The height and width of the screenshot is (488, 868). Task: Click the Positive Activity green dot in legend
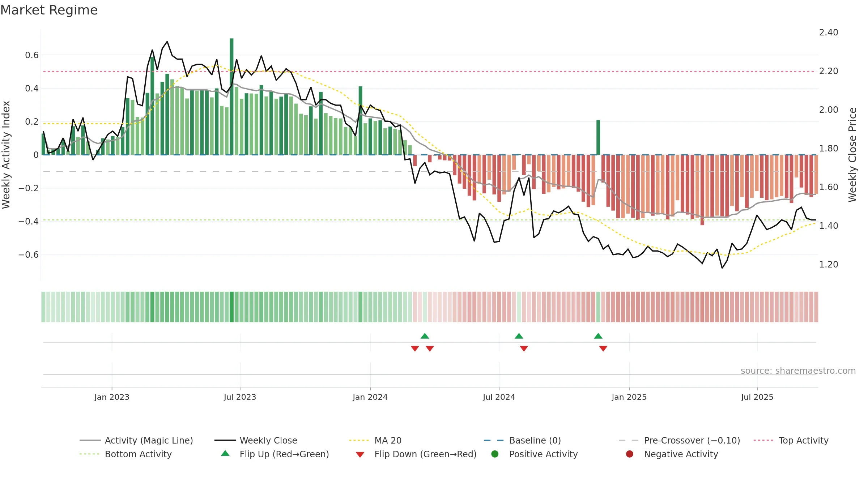tap(495, 454)
